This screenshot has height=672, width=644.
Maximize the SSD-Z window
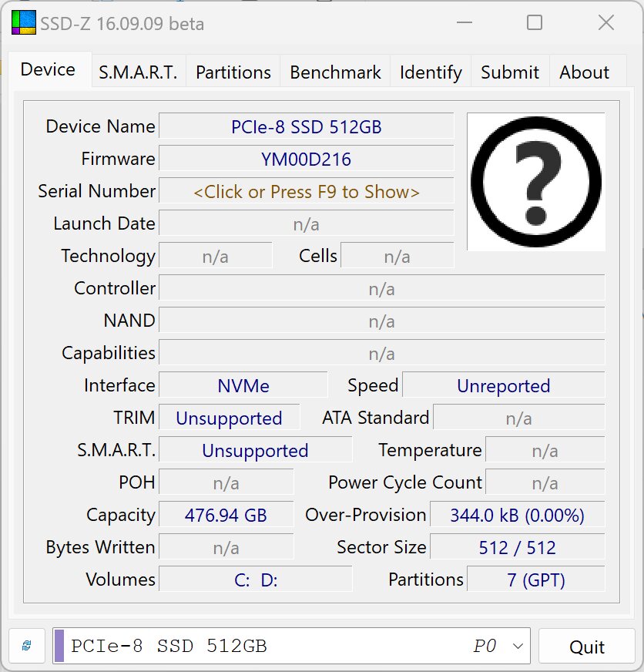(x=535, y=22)
